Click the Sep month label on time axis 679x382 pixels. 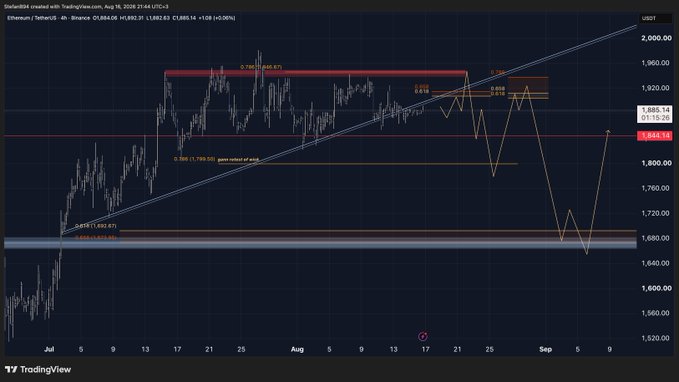545,349
